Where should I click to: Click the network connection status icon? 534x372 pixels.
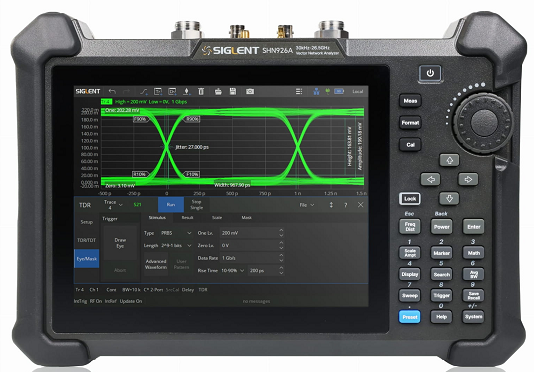coord(316,91)
